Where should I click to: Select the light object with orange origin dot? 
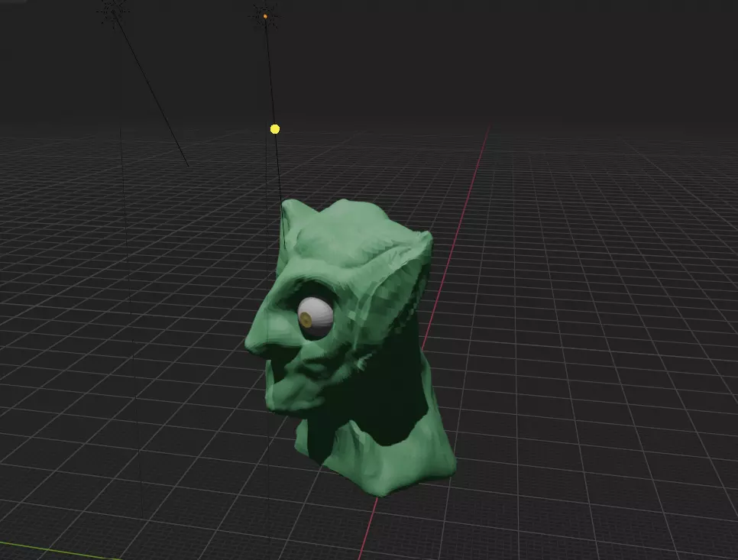pos(265,17)
